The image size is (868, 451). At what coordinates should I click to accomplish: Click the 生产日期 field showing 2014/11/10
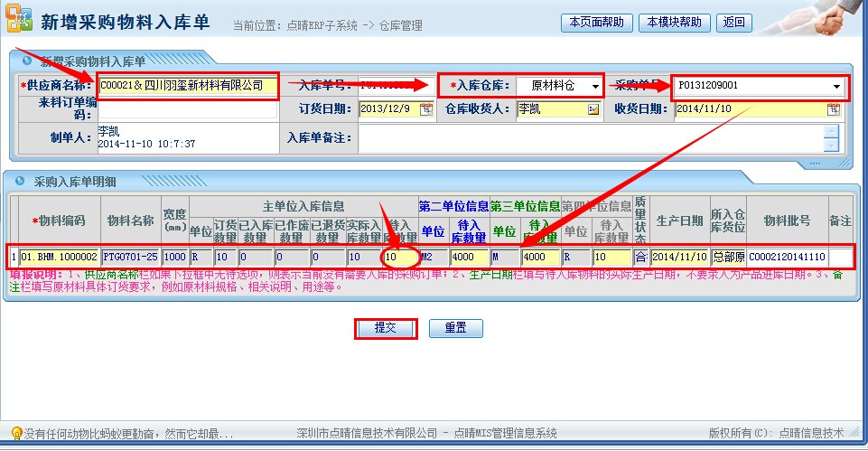(679, 257)
